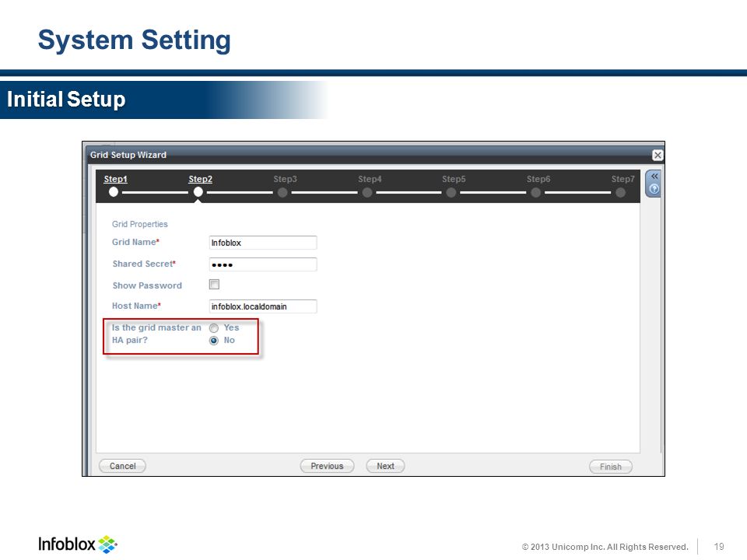747x560 pixels.
Task: Click the help question mark icon
Action: (x=654, y=189)
